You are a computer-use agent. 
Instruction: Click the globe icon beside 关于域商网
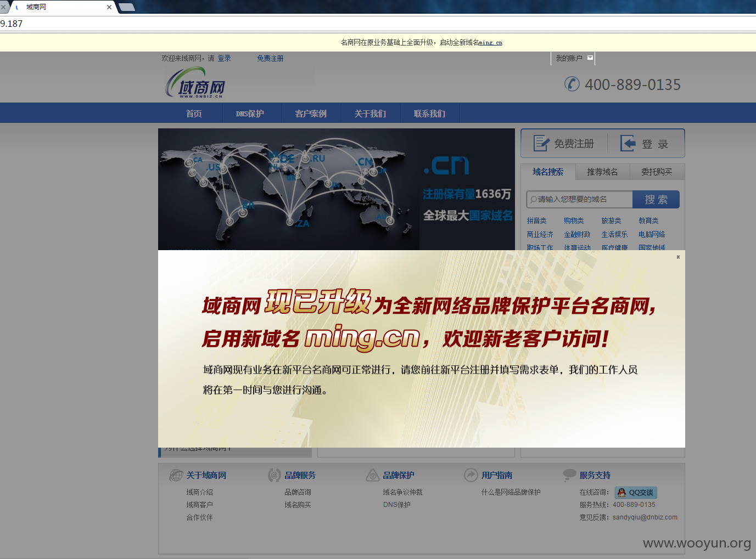pyautogui.click(x=176, y=475)
